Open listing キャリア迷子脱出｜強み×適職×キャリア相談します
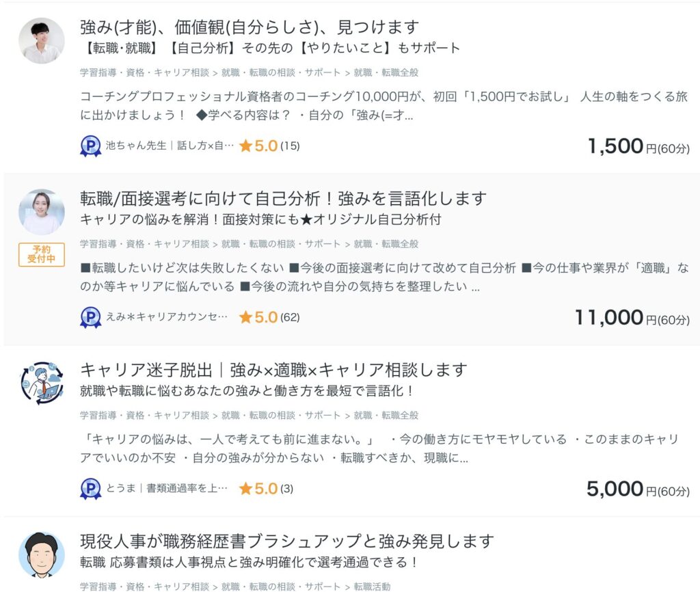Image resolution: width=700 pixels, height=592 pixels. point(273,371)
